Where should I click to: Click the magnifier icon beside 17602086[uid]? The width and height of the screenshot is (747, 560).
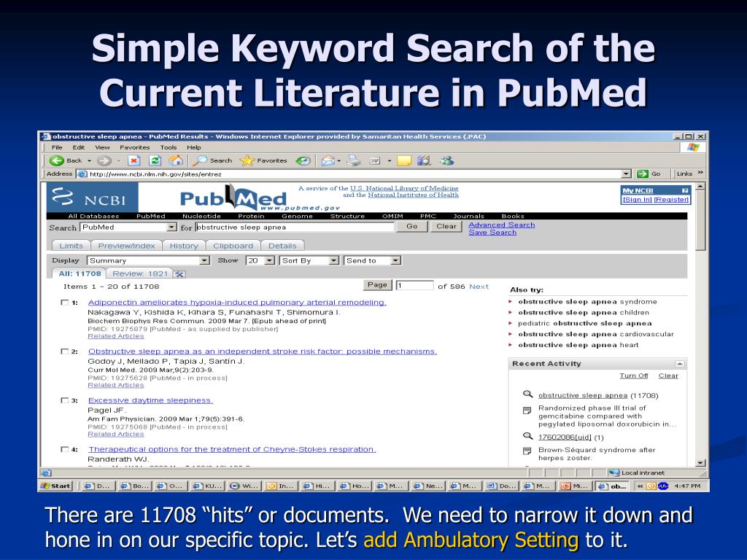pyautogui.click(x=527, y=436)
